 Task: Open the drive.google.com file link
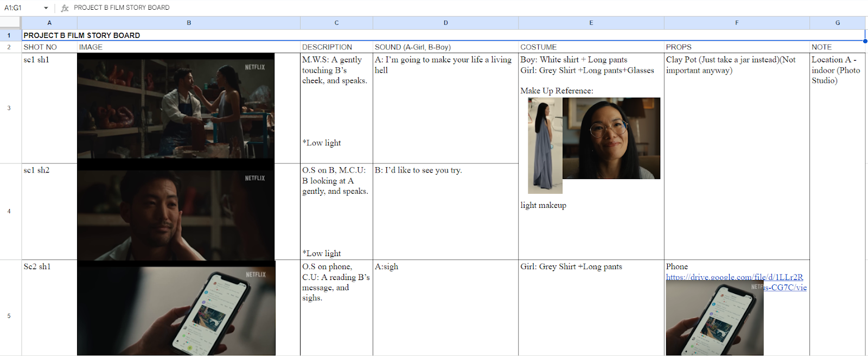pyautogui.click(x=735, y=277)
